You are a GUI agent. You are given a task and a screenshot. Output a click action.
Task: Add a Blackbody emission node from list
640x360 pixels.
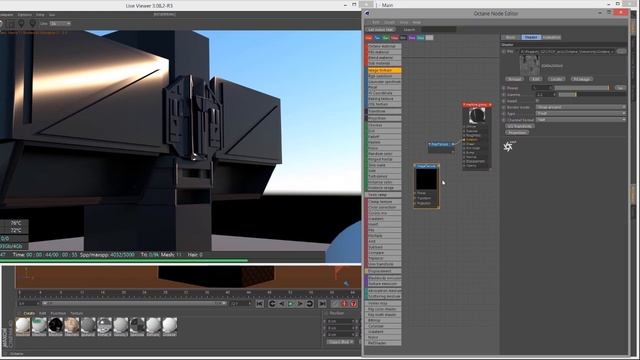point(384,278)
